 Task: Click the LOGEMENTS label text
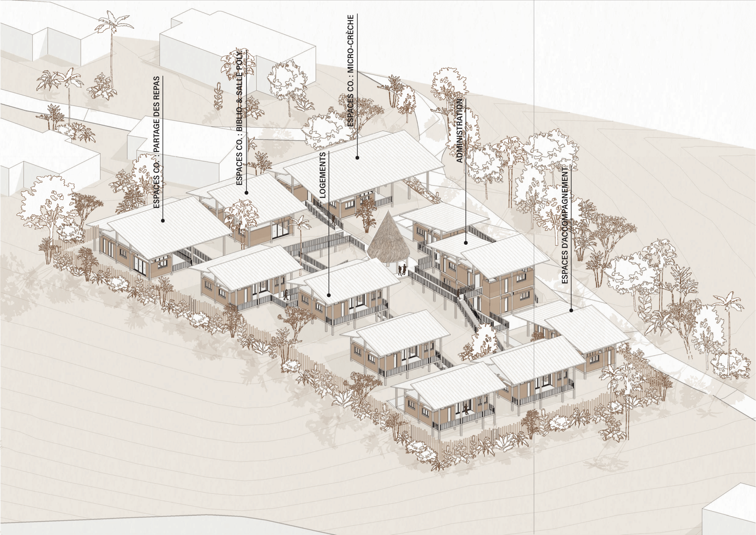(x=323, y=175)
